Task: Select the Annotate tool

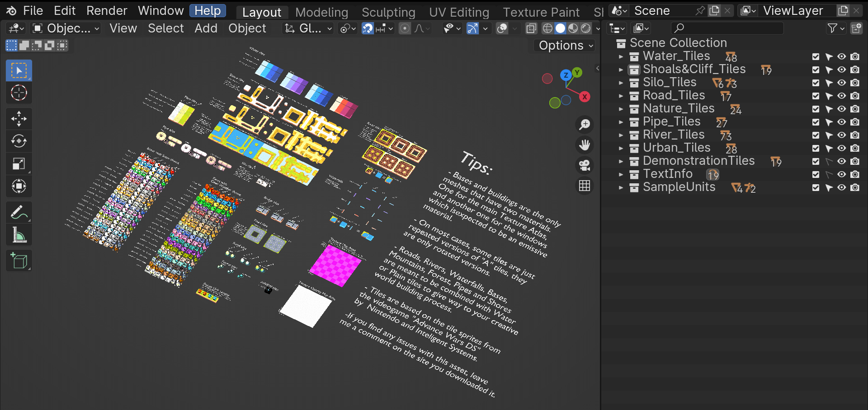Action: pyautogui.click(x=19, y=212)
